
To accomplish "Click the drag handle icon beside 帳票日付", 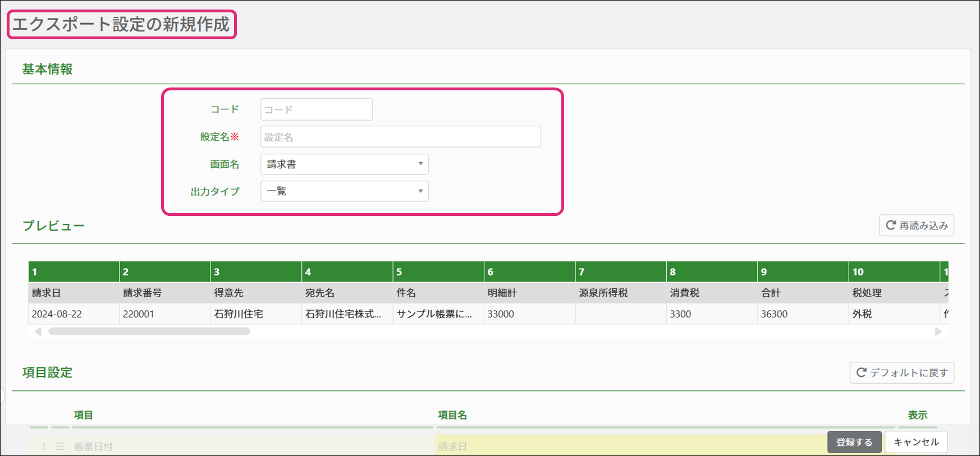I will click(x=60, y=446).
